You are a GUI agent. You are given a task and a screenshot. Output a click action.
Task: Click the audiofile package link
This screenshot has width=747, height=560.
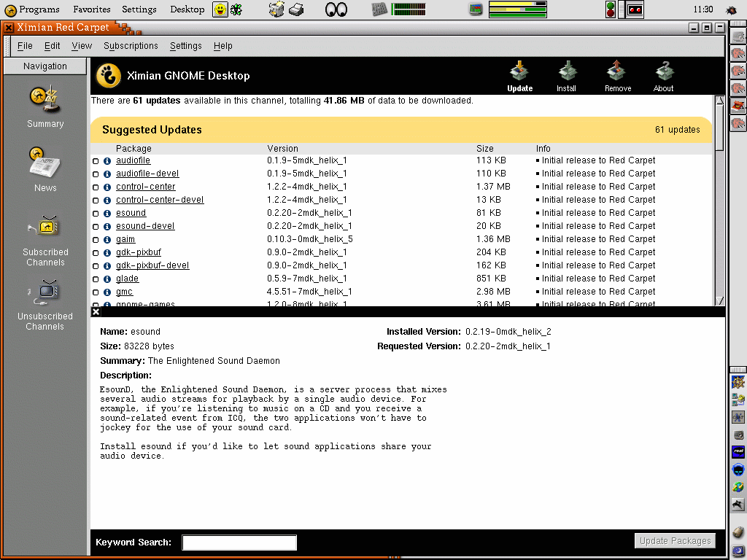(x=133, y=160)
